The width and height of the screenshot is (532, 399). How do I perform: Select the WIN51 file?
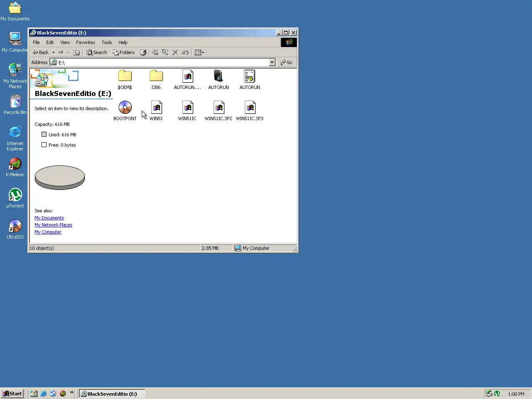(156, 111)
